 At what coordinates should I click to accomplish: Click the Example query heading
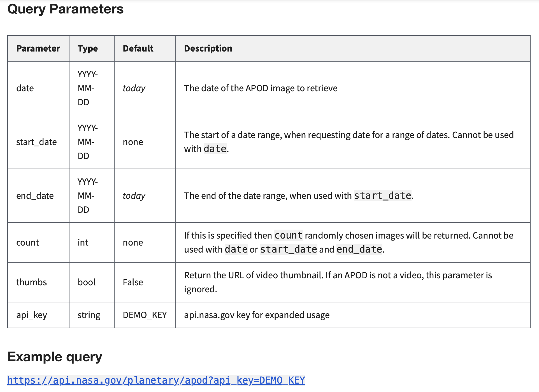(55, 357)
